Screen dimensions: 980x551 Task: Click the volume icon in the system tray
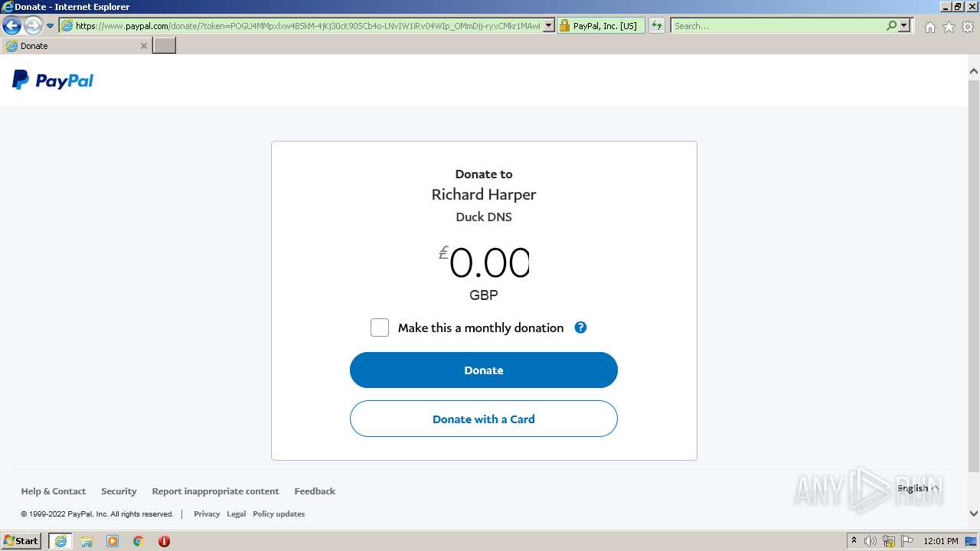(871, 541)
